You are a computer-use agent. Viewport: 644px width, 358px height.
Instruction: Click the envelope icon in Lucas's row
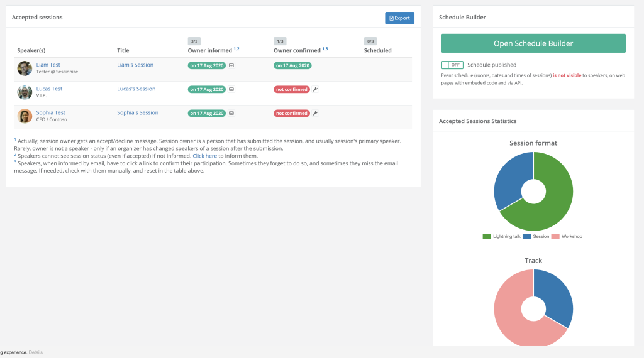pos(231,89)
